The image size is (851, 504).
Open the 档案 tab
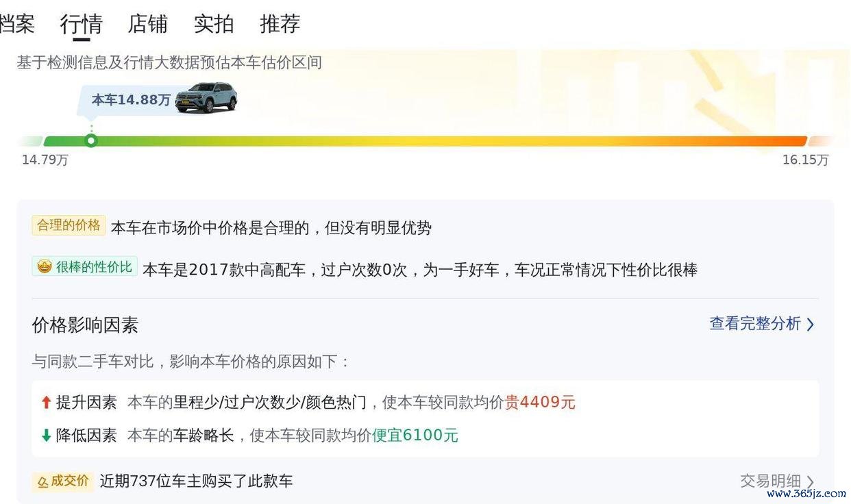(x=16, y=24)
